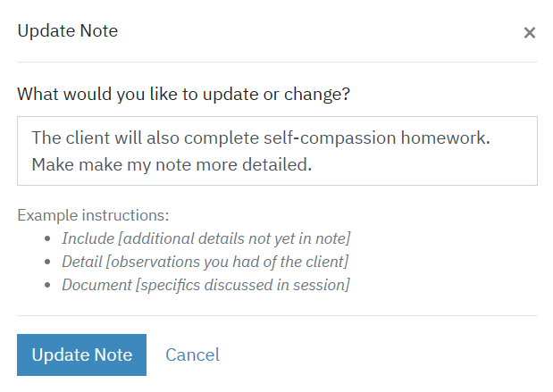Screen dimensions: 553x392
Task: Click the first 'Make' word in text box
Action: (x=53, y=164)
